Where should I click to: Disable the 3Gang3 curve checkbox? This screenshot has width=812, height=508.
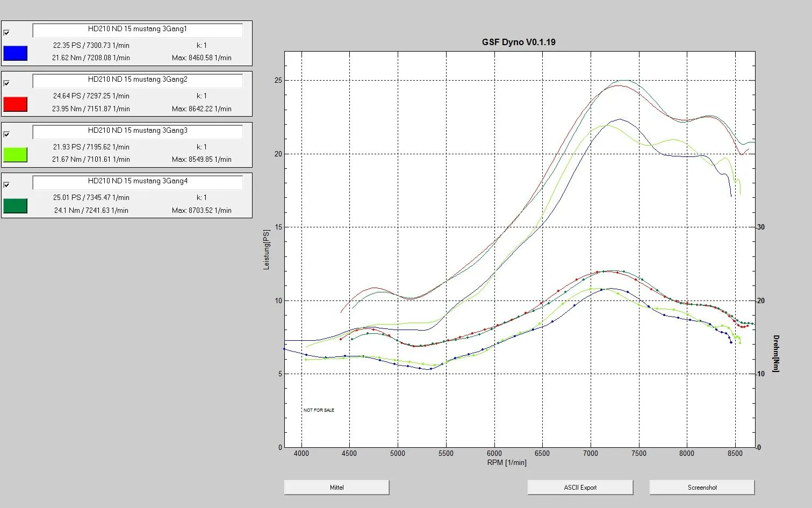coord(6,134)
